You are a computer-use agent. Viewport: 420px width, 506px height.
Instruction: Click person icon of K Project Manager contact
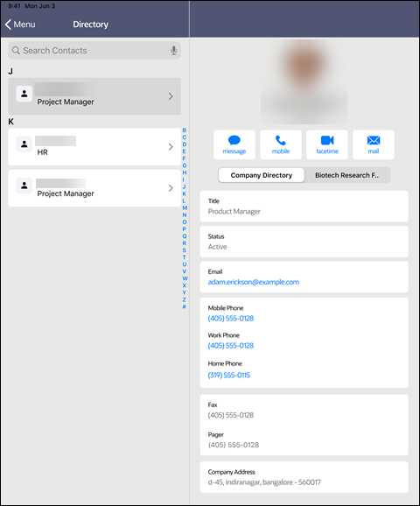point(24,186)
